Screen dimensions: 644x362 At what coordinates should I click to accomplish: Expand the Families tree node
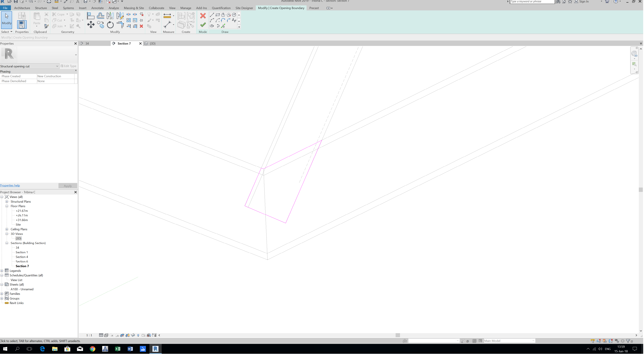pos(2,294)
